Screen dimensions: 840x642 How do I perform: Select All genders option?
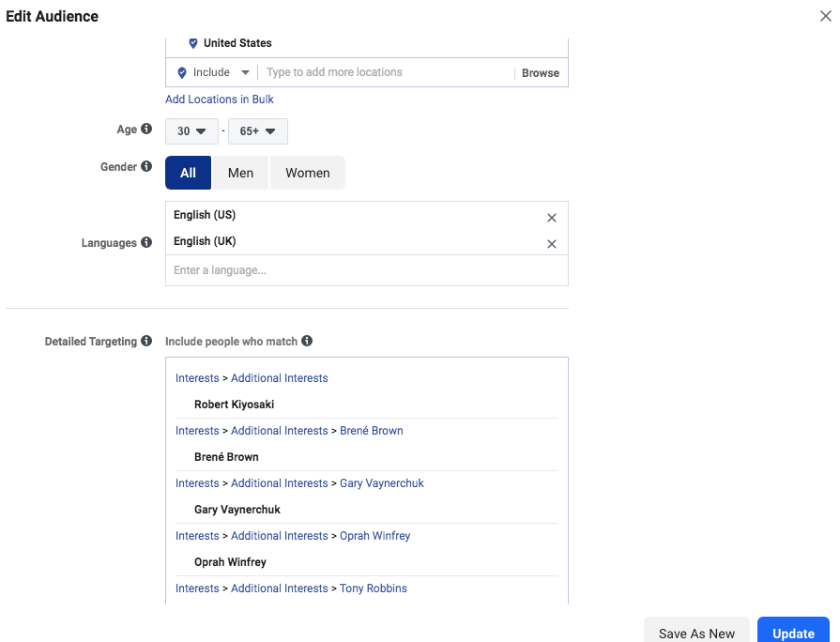tap(188, 173)
